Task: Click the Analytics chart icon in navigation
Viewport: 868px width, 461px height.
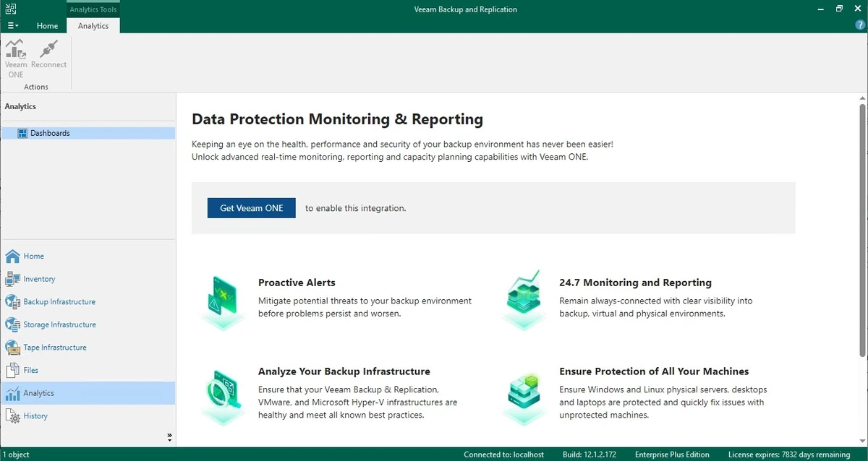Action: coord(12,393)
